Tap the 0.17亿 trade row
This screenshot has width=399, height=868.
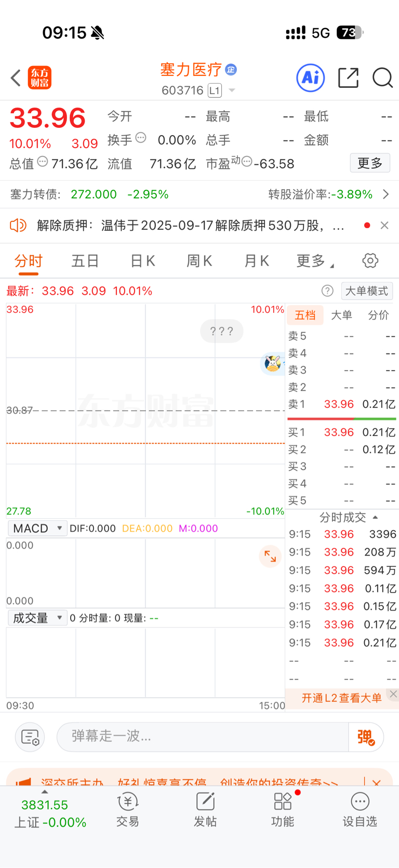tap(342, 624)
